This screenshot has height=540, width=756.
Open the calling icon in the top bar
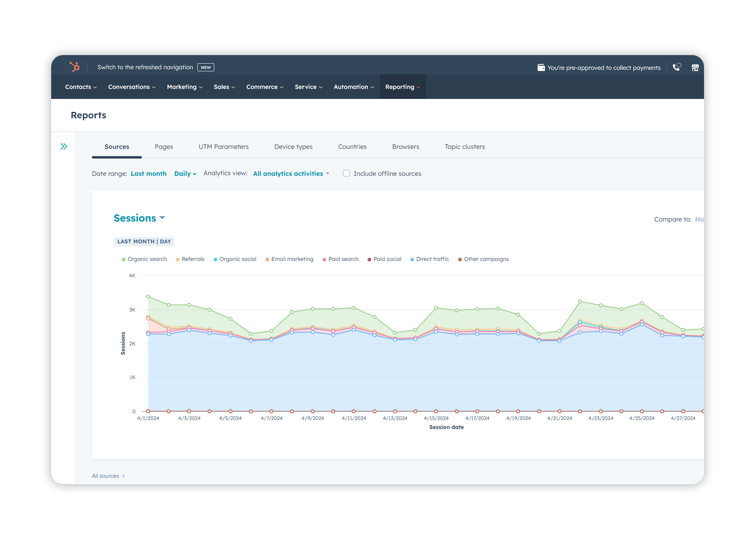(676, 67)
